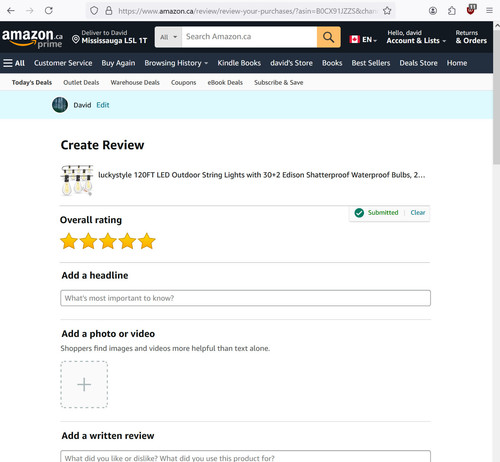The image size is (500, 462).
Task: Click the uBlock extension icon
Action: [471, 10]
